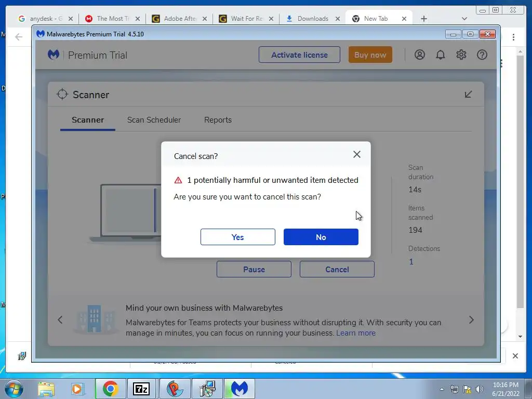The height and width of the screenshot is (399, 532).
Task: Click the orange Buy now button
Action: point(370,55)
